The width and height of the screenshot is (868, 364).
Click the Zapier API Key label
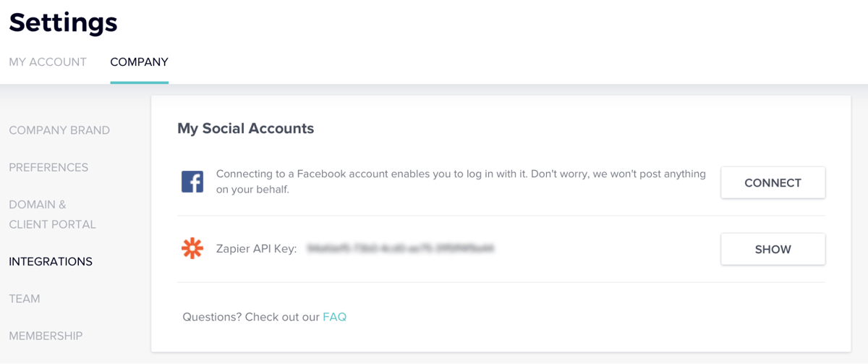(257, 249)
